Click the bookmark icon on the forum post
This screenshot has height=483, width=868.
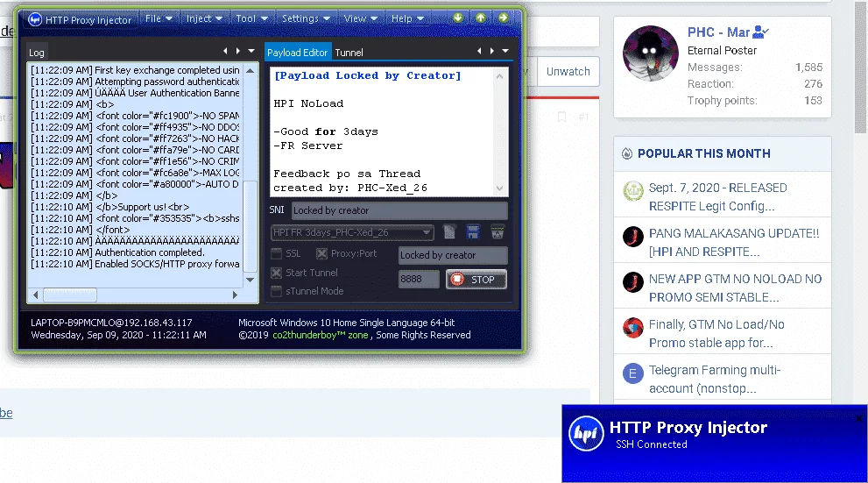(561, 117)
